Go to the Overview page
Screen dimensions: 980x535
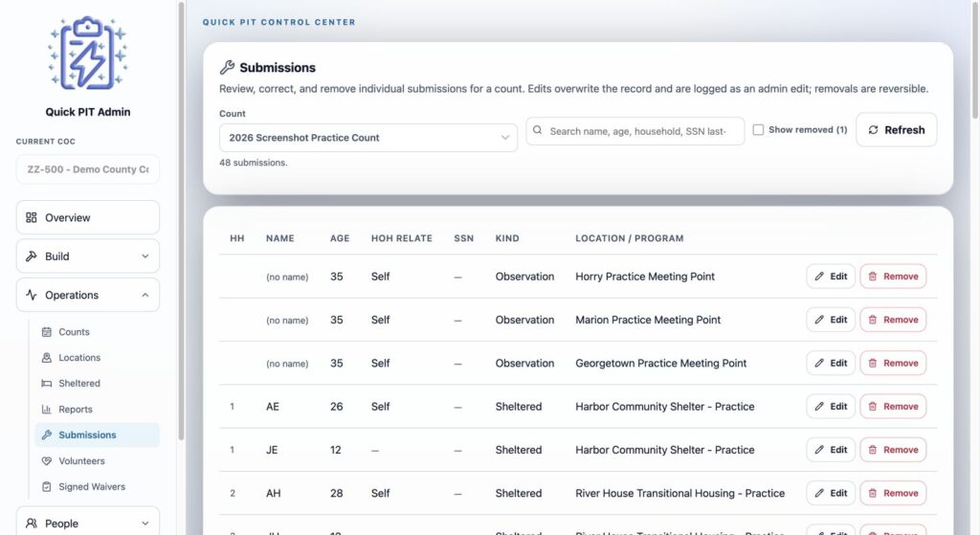click(x=87, y=217)
